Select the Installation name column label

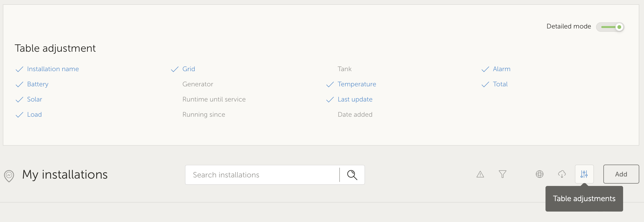tap(53, 69)
